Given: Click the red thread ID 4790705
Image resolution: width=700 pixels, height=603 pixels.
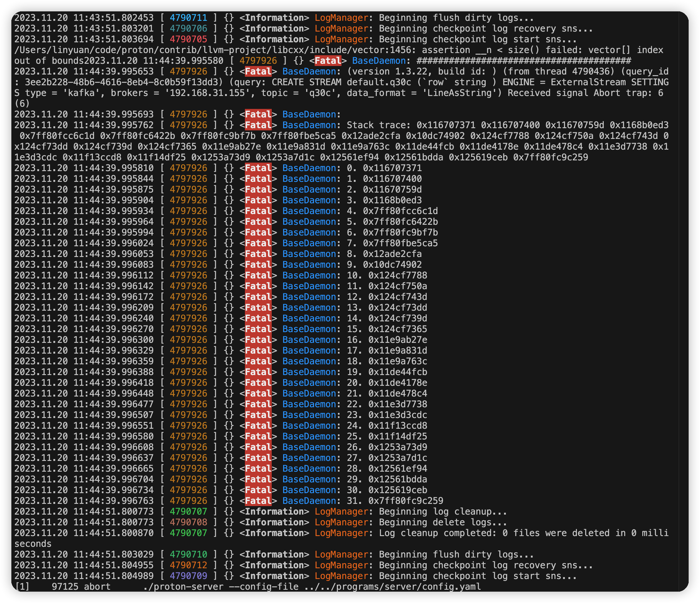Looking at the screenshot, I should coord(188,39).
